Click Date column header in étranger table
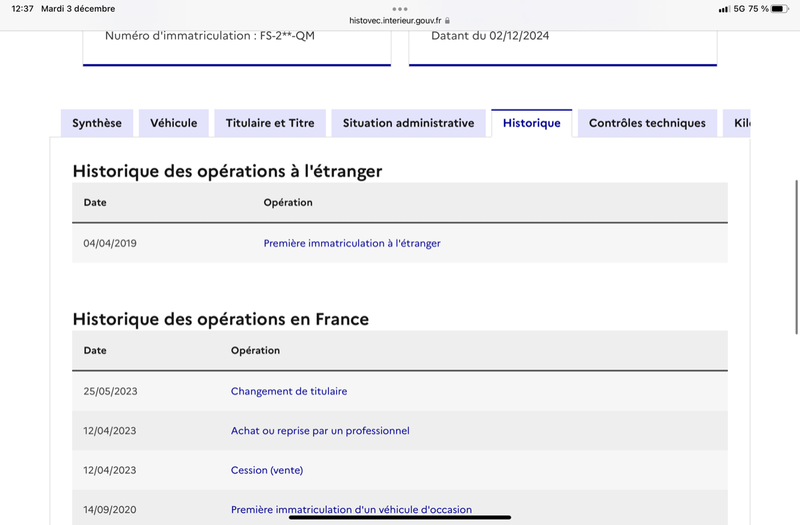This screenshot has height=525, width=800. click(x=95, y=203)
